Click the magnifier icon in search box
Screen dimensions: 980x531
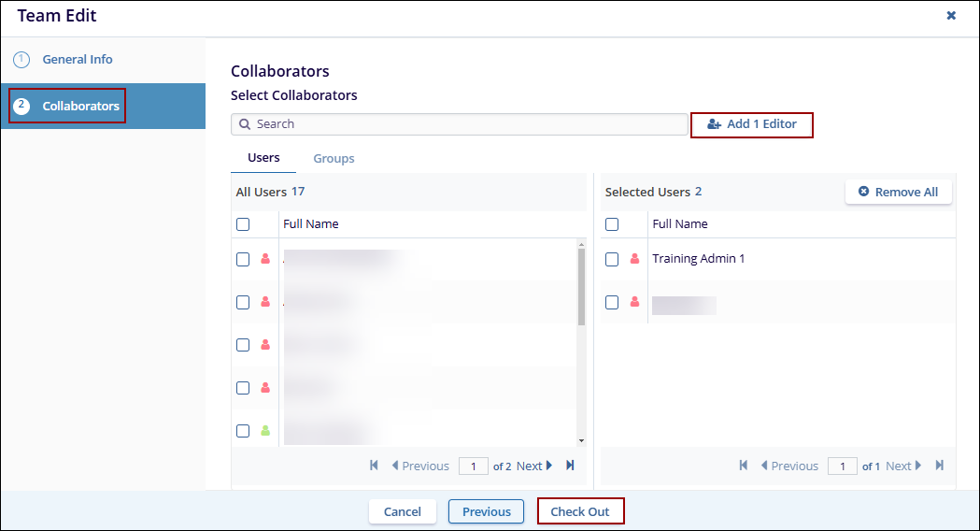(x=244, y=124)
